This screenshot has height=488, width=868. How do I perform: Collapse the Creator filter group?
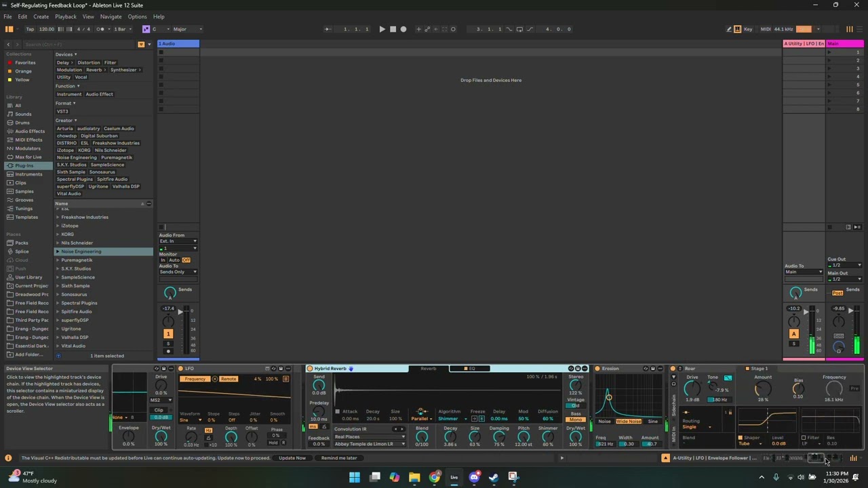[66, 120]
